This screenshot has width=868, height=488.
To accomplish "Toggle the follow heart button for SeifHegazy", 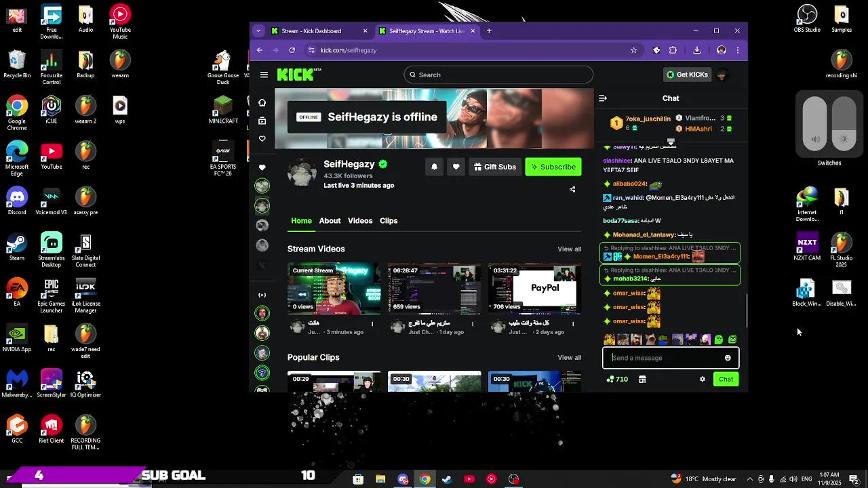I will coord(456,167).
